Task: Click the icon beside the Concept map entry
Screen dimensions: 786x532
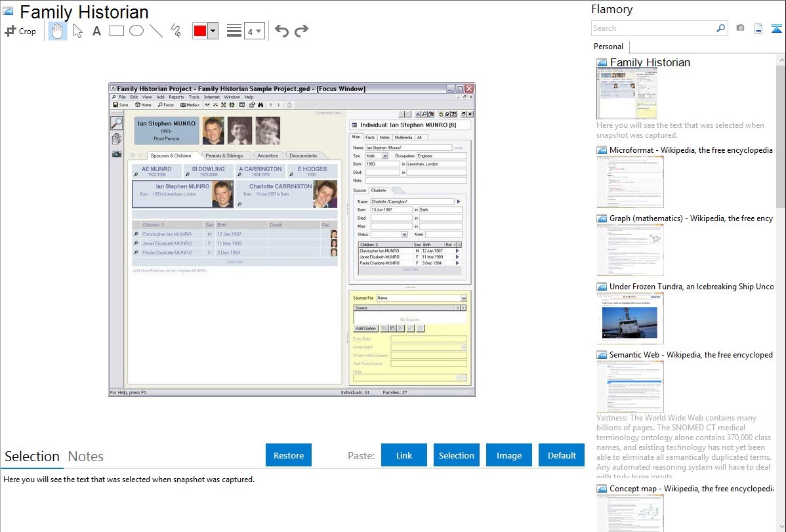Action: tap(602, 489)
